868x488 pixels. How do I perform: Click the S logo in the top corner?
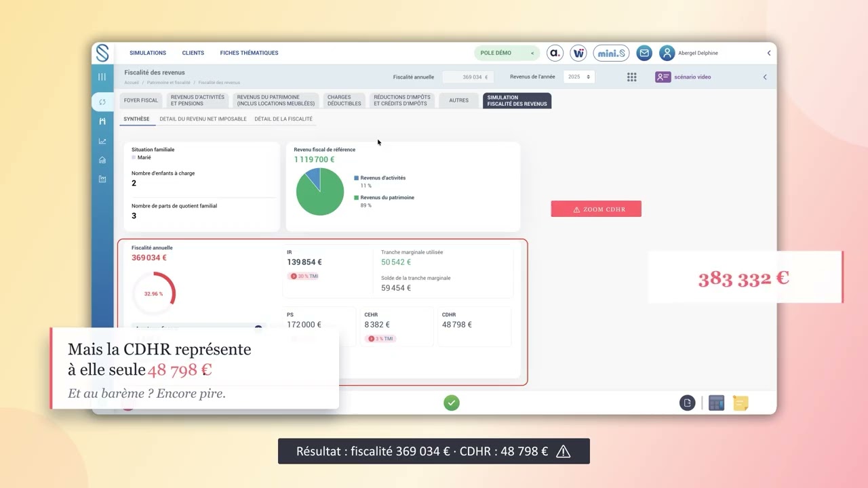(102, 53)
